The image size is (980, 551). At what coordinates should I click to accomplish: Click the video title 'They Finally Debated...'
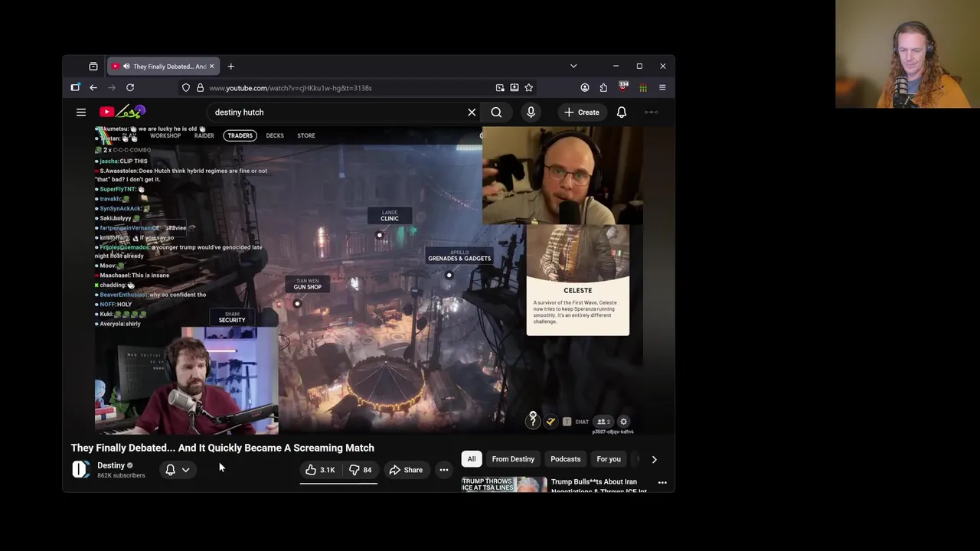coord(223,448)
